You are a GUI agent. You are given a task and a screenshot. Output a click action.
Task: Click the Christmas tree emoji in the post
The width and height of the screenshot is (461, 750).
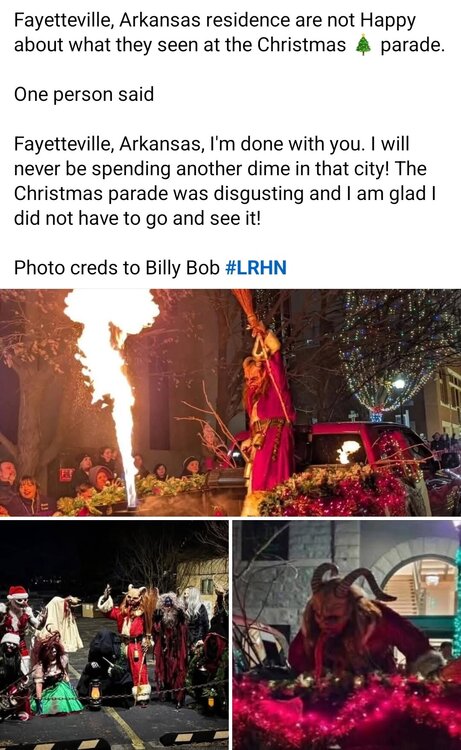(x=363, y=45)
